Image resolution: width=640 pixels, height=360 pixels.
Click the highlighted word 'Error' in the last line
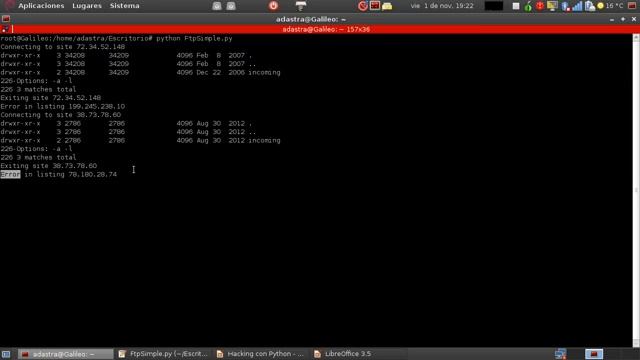click(10, 174)
